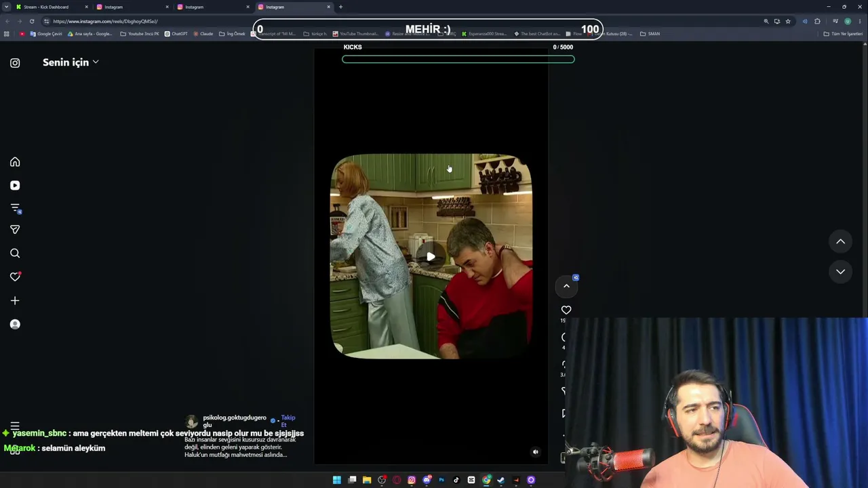This screenshot has height=488, width=868.
Task: Reload the page
Action: coord(32,21)
